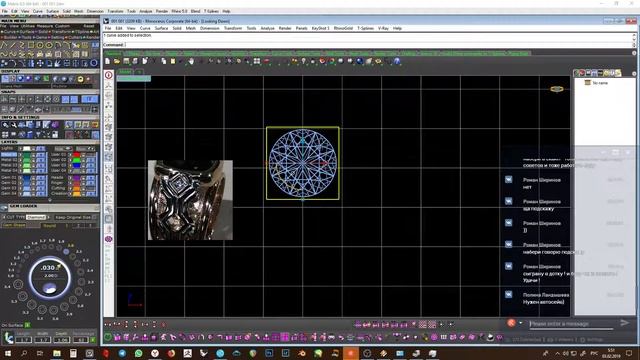This screenshot has height=360, width=640.
Task: Select the Line tool in Matrix main menu
Action: (x=13, y=45)
